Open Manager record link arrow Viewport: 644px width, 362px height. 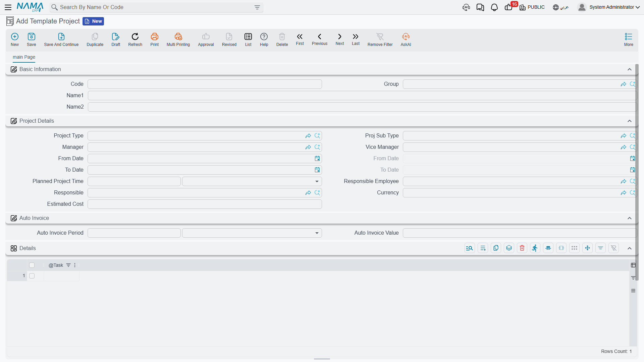click(x=308, y=147)
